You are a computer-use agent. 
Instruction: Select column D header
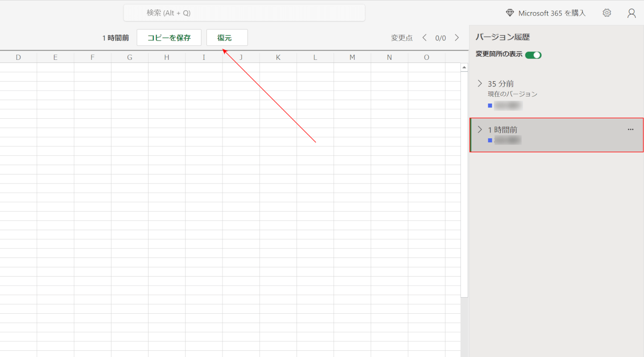18,57
